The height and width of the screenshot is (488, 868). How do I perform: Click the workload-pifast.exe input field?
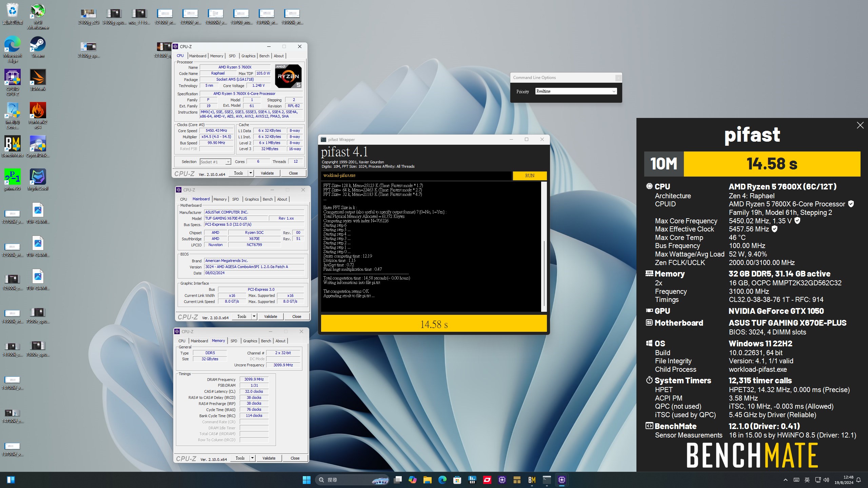[x=416, y=176]
